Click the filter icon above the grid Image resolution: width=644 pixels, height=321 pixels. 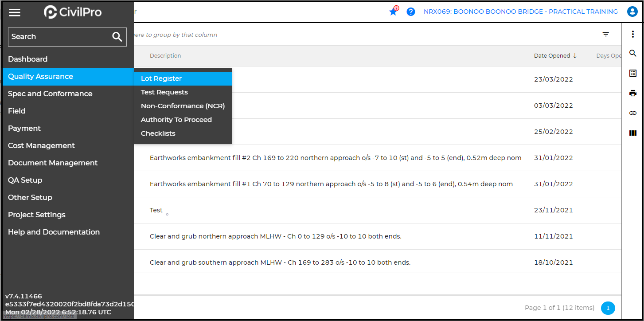(x=605, y=35)
